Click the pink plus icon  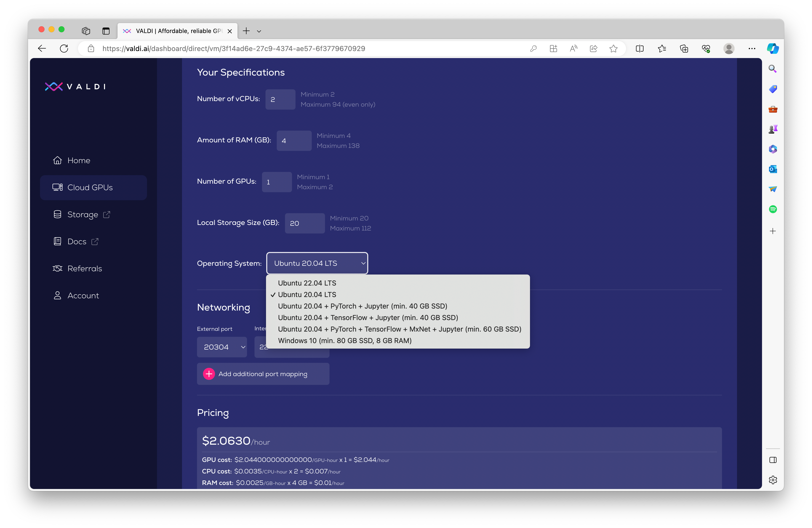pos(209,374)
